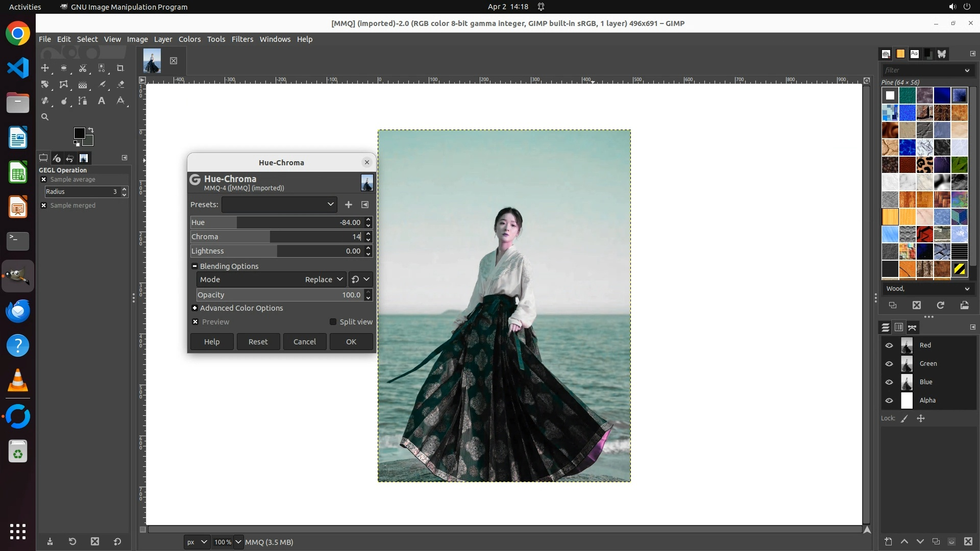Select the Text tool

click(x=102, y=101)
